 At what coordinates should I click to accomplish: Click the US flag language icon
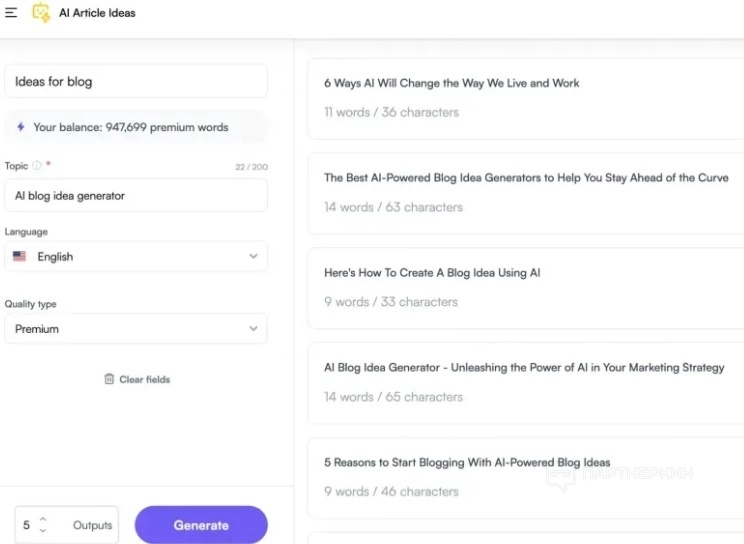[20, 257]
